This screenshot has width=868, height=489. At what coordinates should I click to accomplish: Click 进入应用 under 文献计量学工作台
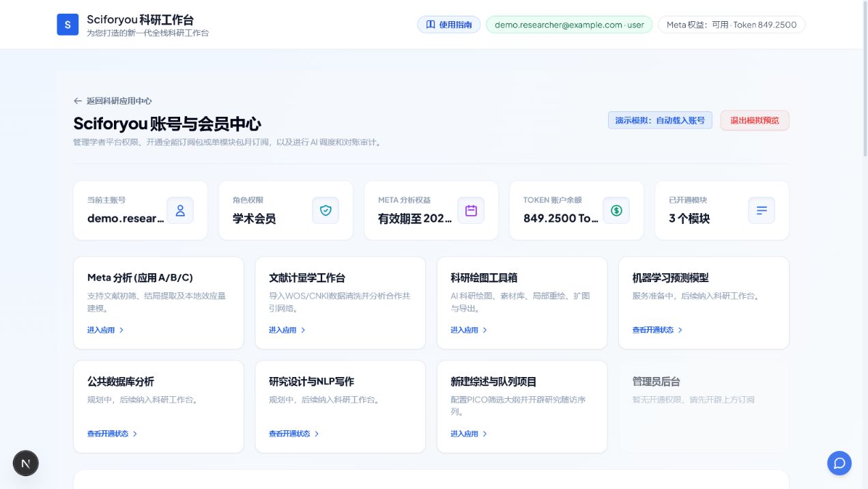[283, 330]
